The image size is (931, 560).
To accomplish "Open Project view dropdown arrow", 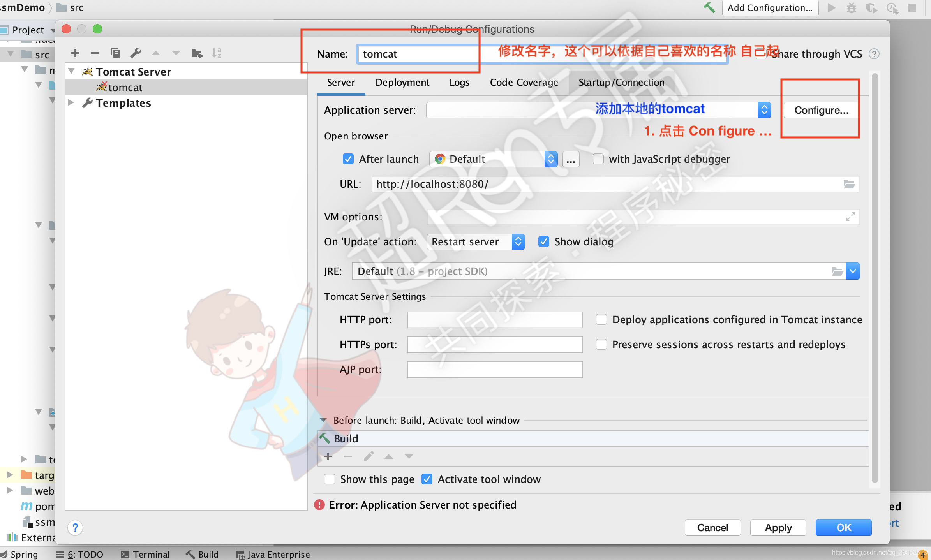I will 53,30.
